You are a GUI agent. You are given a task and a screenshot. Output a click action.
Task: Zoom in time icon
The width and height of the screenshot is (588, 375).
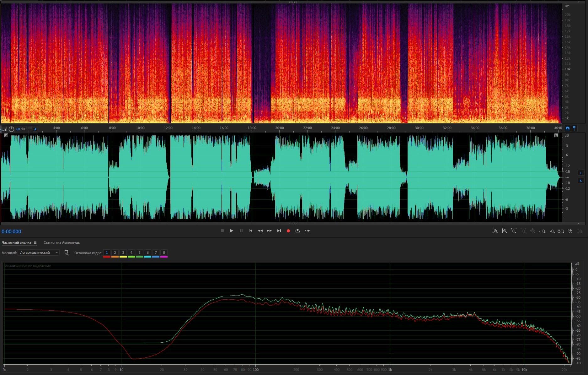pyautogui.click(x=514, y=231)
